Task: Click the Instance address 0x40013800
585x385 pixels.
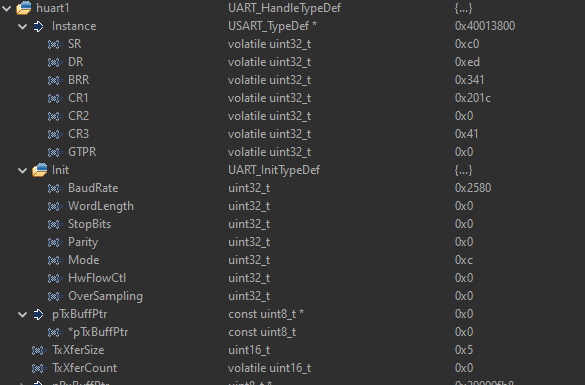Action: coord(485,26)
